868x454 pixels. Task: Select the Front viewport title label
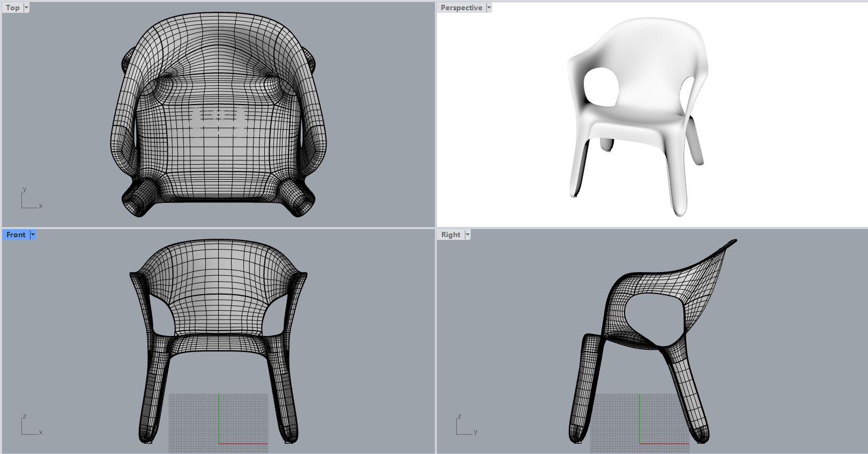(x=16, y=235)
